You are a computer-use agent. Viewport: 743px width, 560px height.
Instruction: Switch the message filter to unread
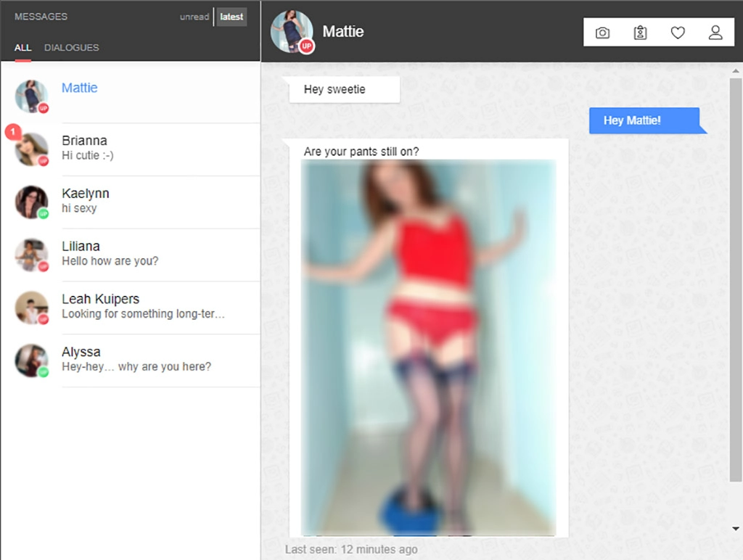pyautogui.click(x=194, y=17)
